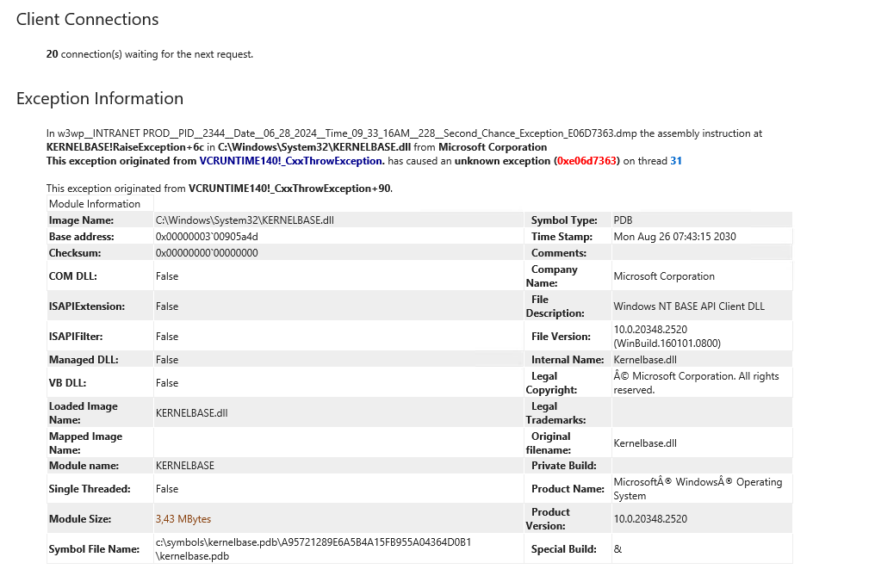Click the False value in Single Threaded row
The height and width of the screenshot is (588, 875).
click(x=167, y=489)
